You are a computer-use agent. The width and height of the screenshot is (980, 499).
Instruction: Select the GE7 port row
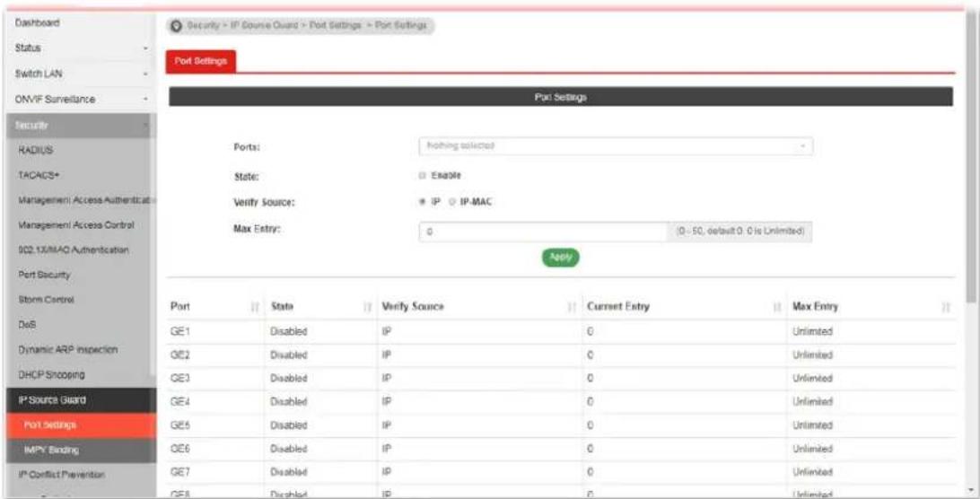click(561, 473)
